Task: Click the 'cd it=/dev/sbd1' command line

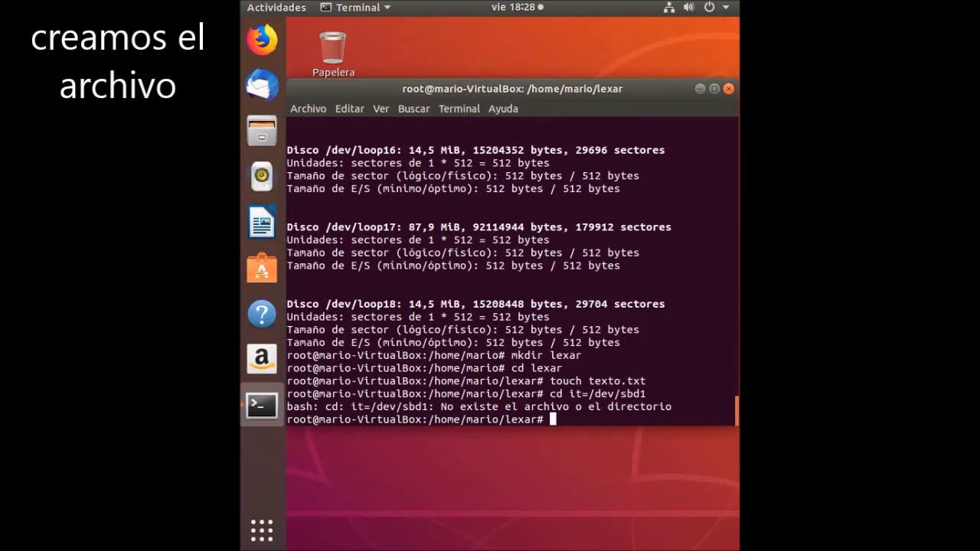Action: [466, 393]
